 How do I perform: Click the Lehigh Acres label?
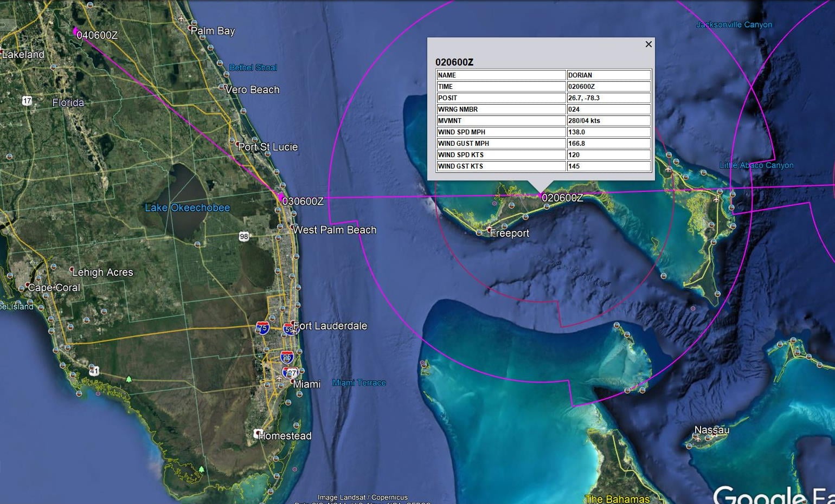(102, 272)
